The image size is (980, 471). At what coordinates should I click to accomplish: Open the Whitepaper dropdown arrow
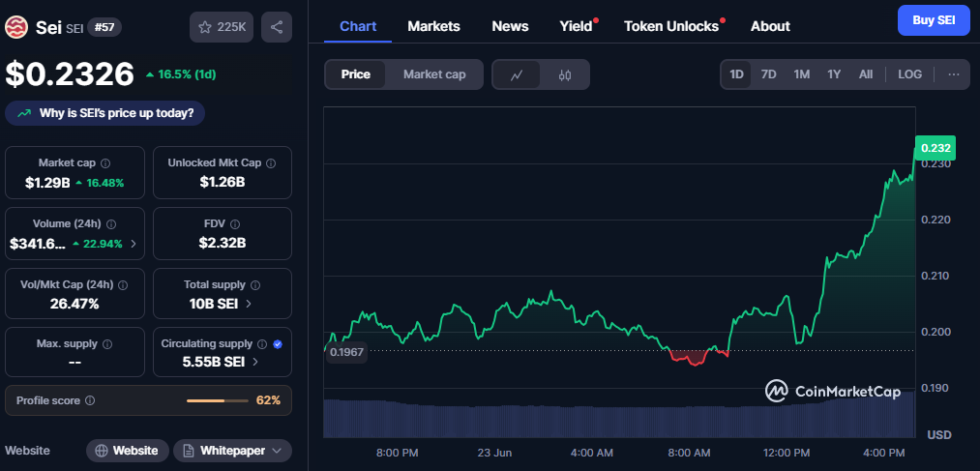click(278, 451)
